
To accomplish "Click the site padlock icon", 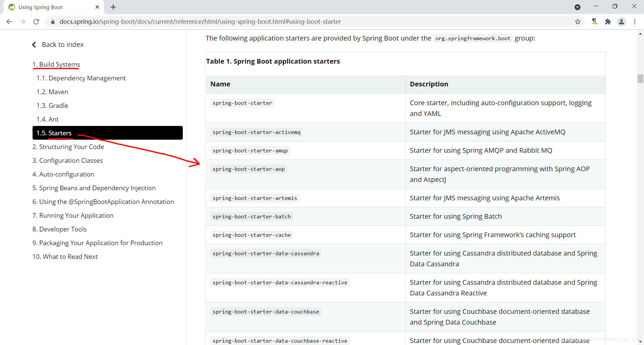I will pyautogui.click(x=53, y=22).
